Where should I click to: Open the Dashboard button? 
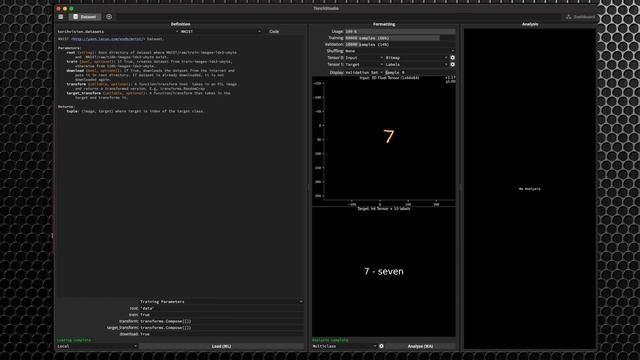coord(580,17)
